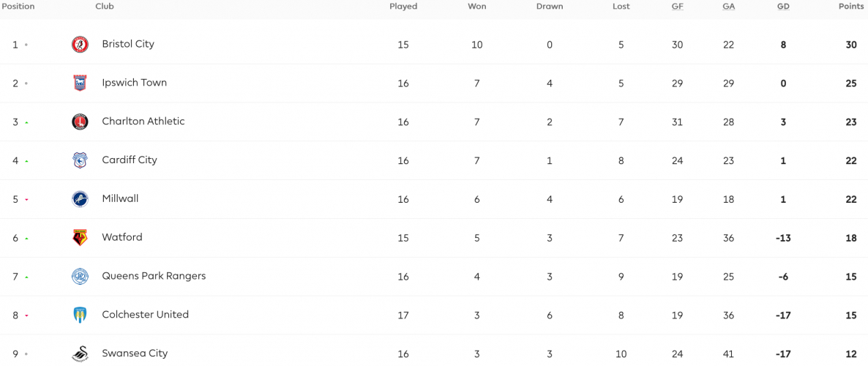The width and height of the screenshot is (868, 366).
Task: Click the Watford yellow and red crest
Action: tap(80, 238)
